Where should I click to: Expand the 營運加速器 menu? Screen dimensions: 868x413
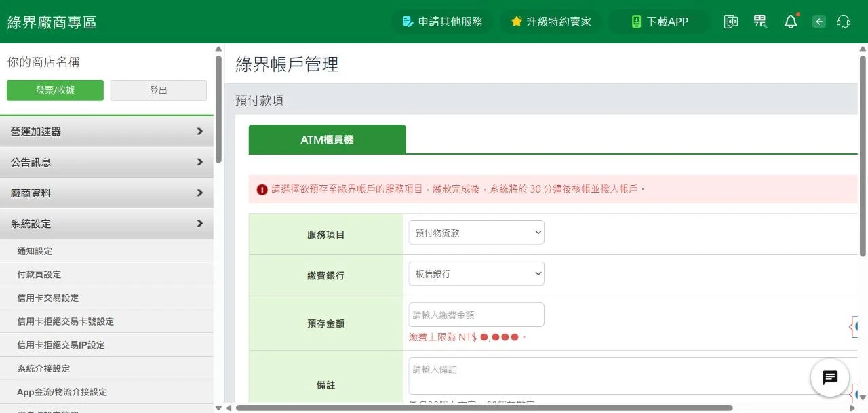(106, 132)
